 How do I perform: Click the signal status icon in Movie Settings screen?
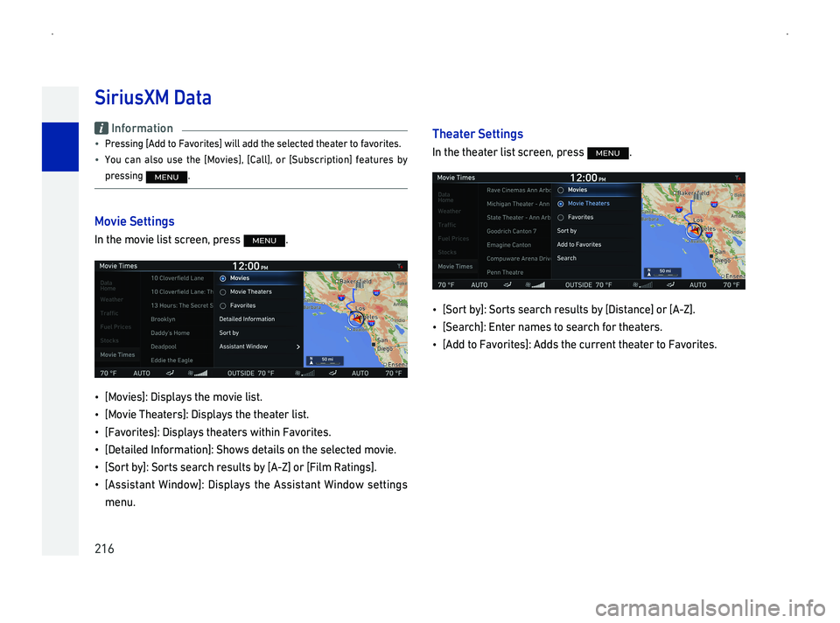click(x=400, y=266)
